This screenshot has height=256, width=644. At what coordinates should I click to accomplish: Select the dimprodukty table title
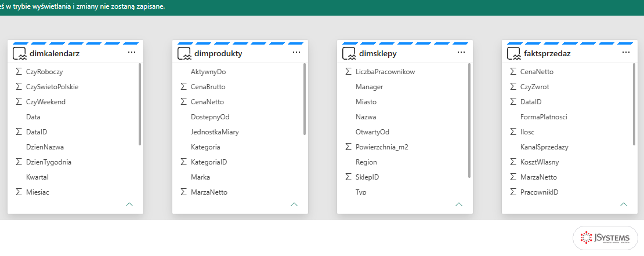click(x=219, y=54)
